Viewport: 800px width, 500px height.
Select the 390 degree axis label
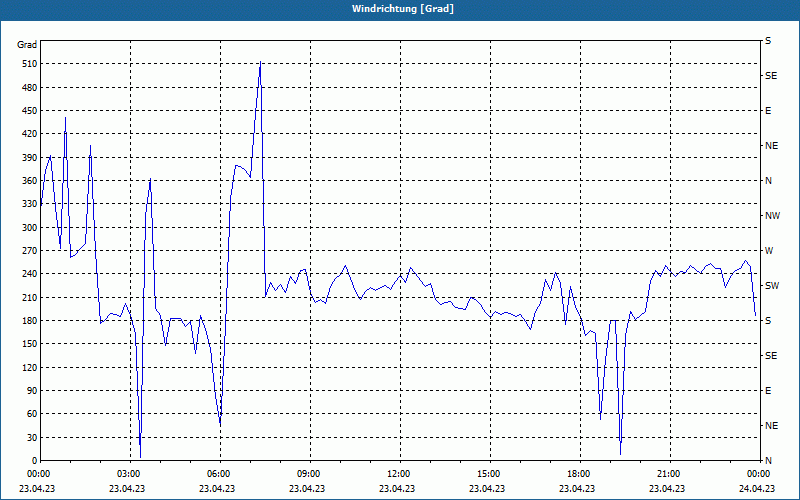(31, 158)
